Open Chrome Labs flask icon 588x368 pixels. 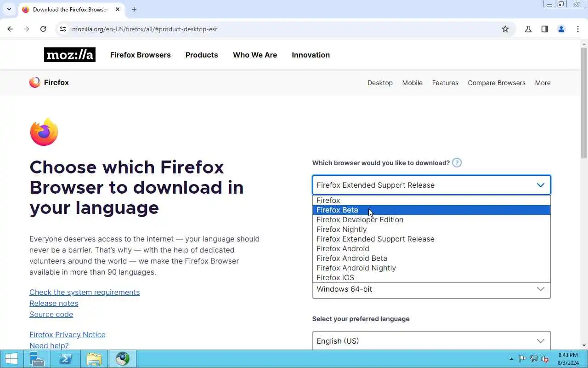click(x=528, y=29)
